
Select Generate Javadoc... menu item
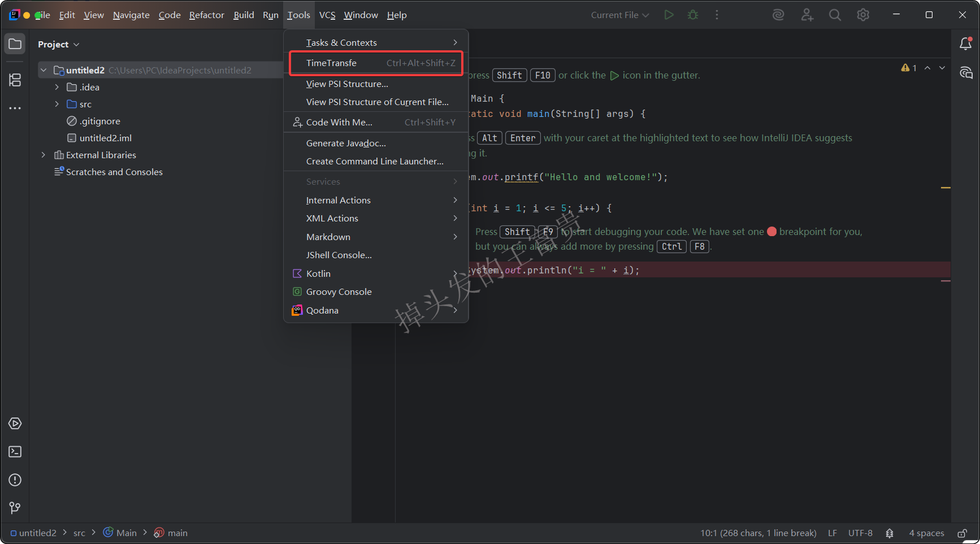coord(376,143)
